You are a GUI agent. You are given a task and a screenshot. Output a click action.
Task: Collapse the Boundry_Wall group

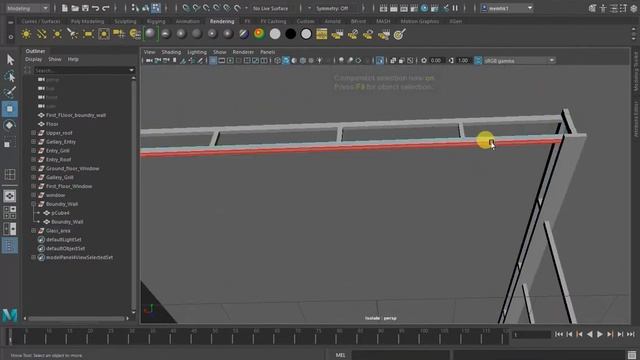(33, 204)
